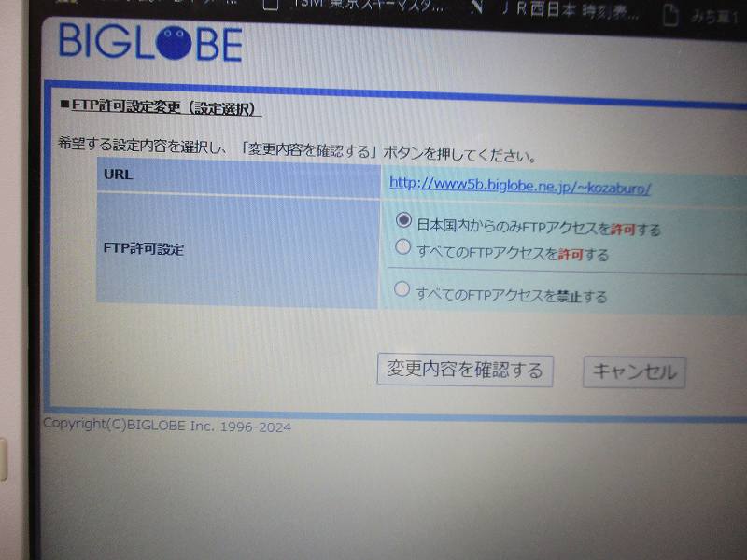Click the FTP許可設定 row label cell
The image size is (747, 560).
pos(238,250)
